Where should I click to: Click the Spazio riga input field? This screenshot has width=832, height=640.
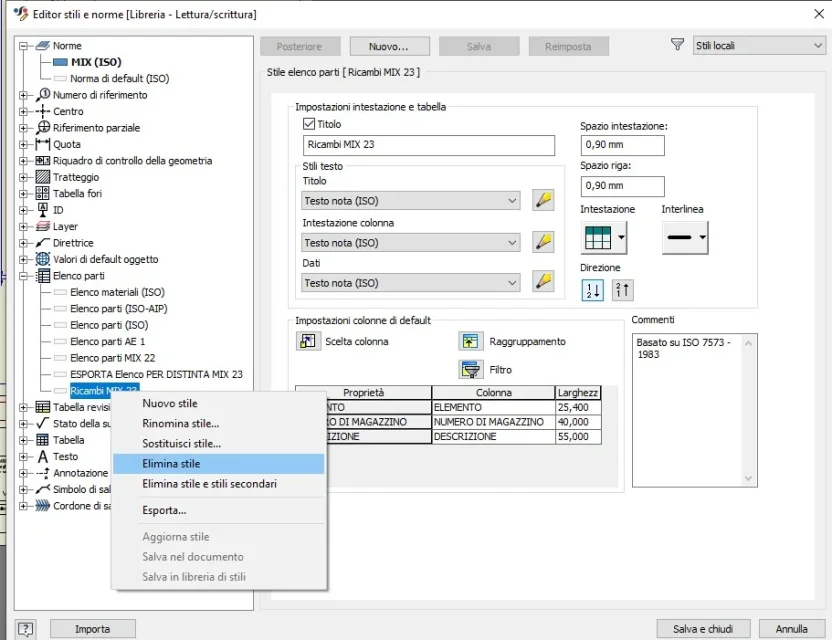[622, 186]
